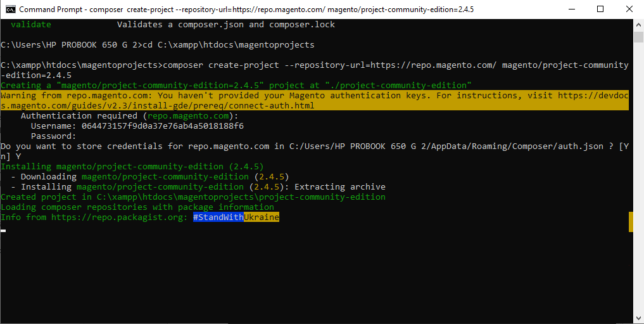This screenshot has height=324, width=644.
Task: Click the blinking cursor at the prompt
Action: pyautogui.click(x=3, y=231)
